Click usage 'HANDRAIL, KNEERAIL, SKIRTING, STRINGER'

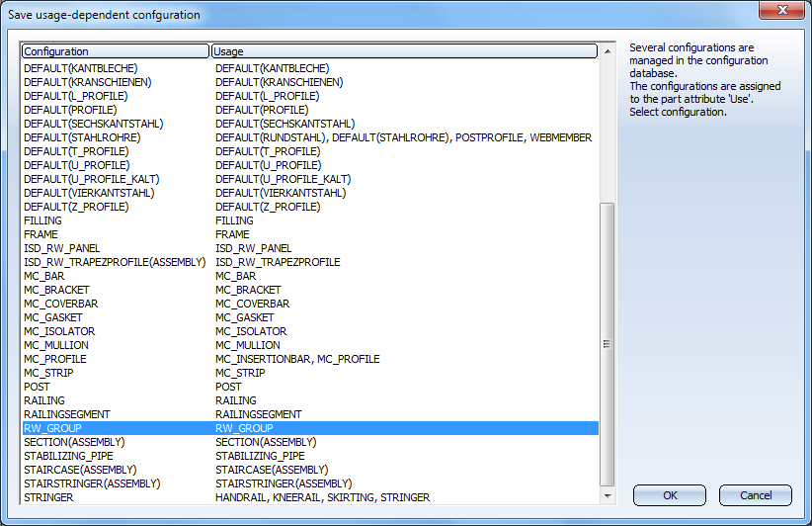(323, 497)
